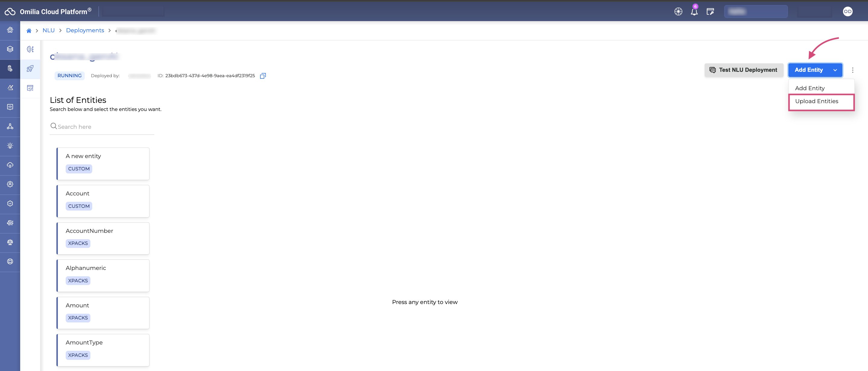
Task: Click the notifications bell icon
Action: point(694,12)
